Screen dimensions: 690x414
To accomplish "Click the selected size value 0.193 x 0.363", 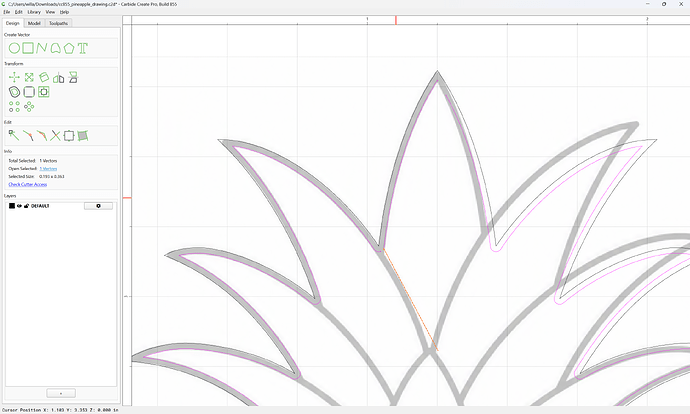I will click(52, 176).
